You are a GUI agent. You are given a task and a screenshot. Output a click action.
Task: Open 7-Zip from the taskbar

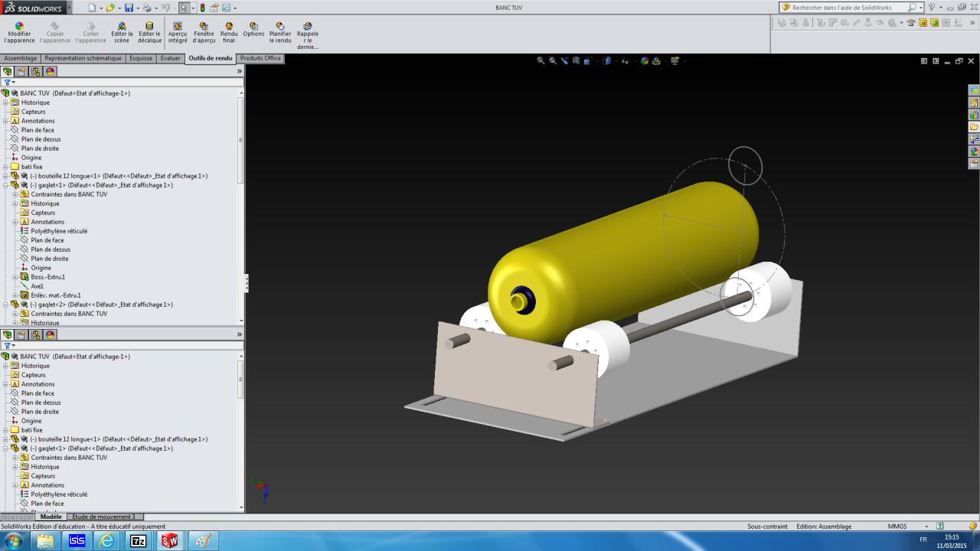click(x=139, y=541)
